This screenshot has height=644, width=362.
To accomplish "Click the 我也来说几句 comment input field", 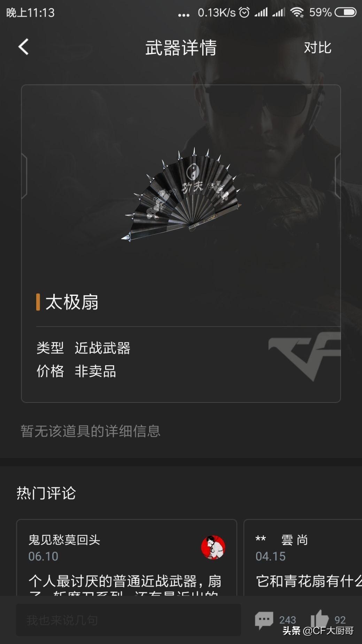I will click(129, 620).
